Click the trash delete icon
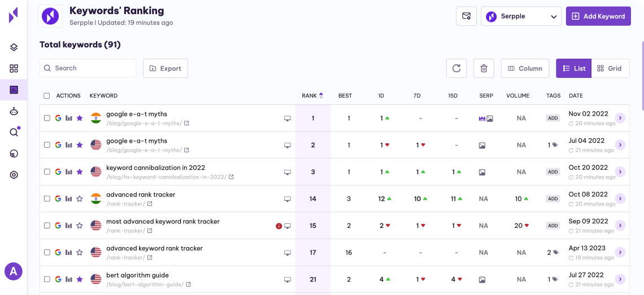 coord(484,68)
